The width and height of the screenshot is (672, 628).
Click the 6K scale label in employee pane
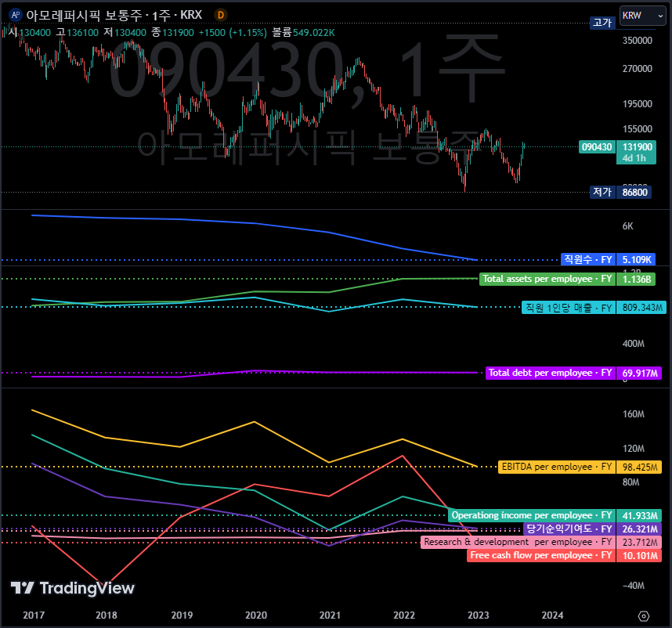coord(628,226)
